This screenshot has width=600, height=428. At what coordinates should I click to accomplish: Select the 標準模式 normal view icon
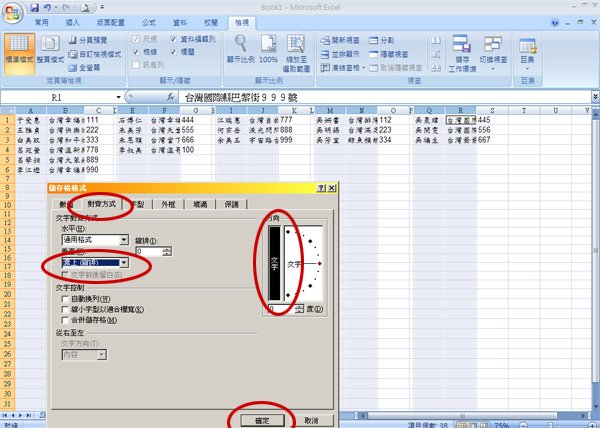[19, 53]
